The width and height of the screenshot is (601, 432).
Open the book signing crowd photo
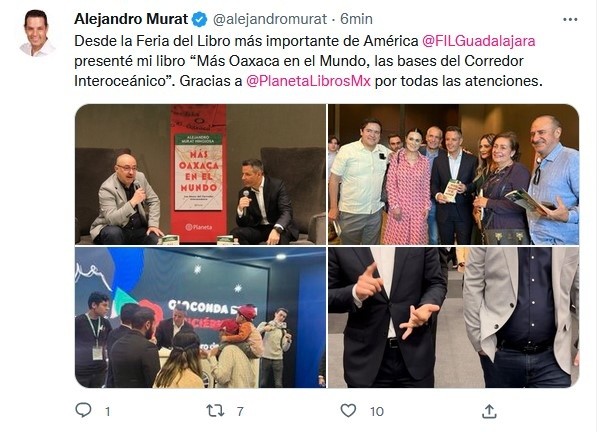[x=200, y=317]
